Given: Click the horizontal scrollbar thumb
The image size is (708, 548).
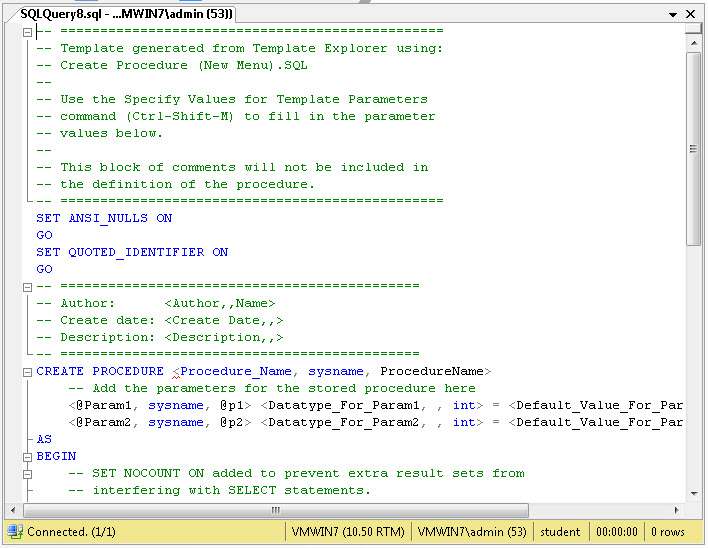Looking at the screenshot, I should tap(275, 510).
